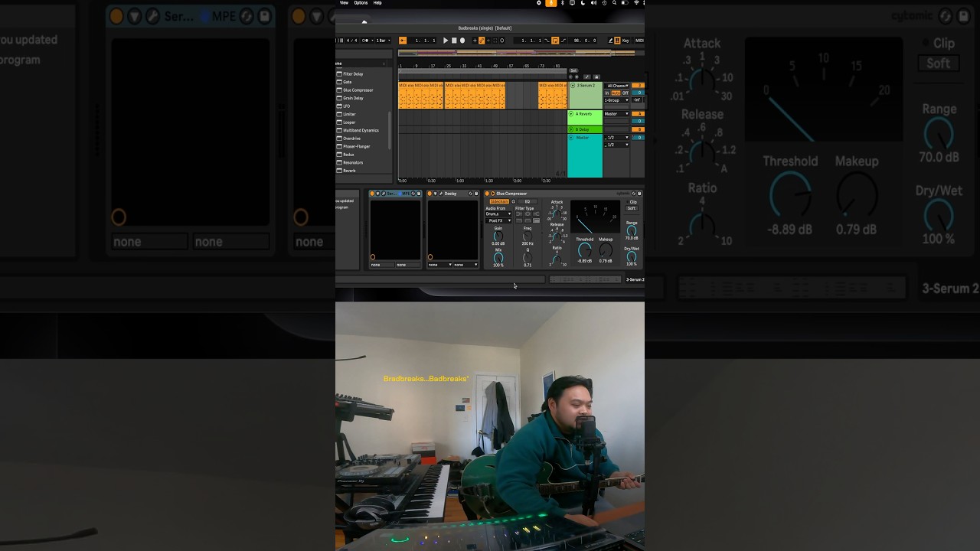Click the macOS Spotlight search icon
Viewport: 980px width, 551px height.
[x=614, y=3]
